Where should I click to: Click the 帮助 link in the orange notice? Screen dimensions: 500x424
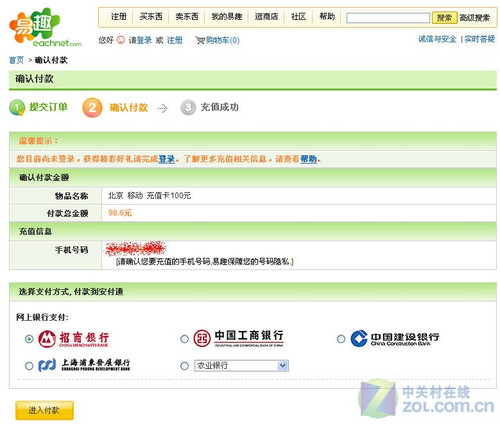[309, 159]
